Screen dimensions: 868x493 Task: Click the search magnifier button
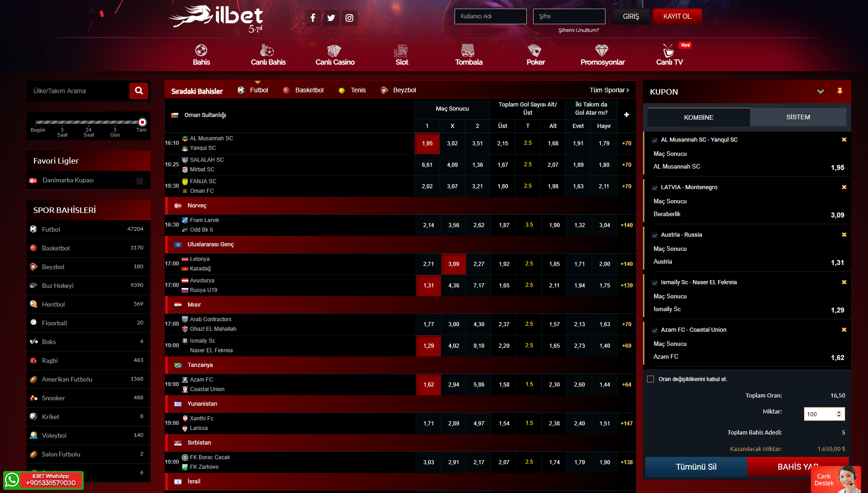tap(139, 91)
